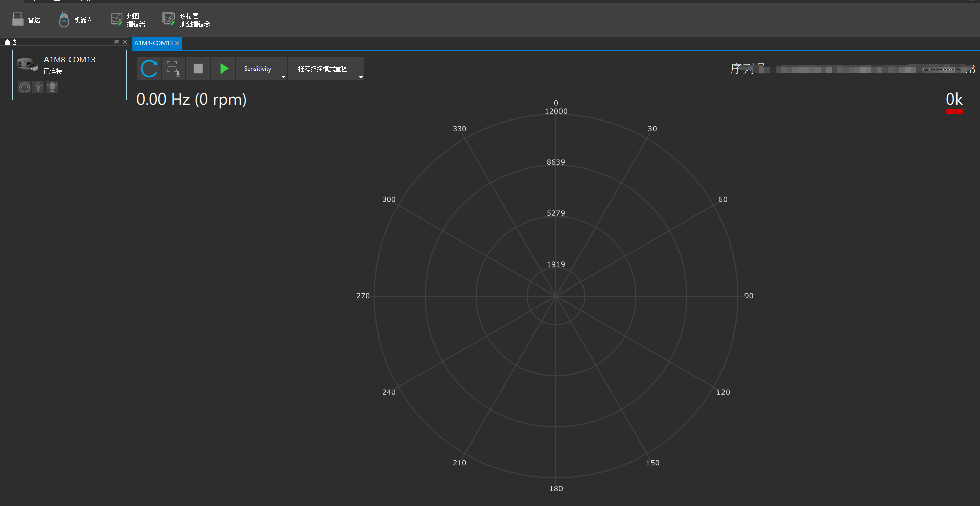Stop the lidar scan
This screenshot has width=980, height=506.
coord(198,68)
